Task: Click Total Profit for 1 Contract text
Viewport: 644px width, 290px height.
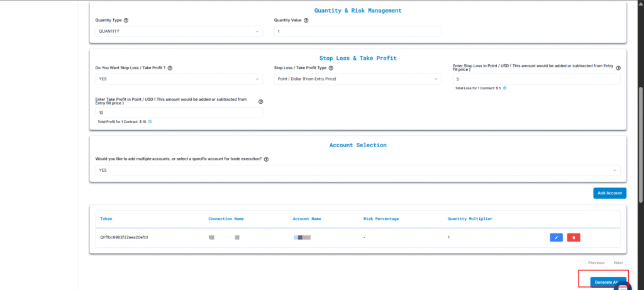Action: point(122,121)
